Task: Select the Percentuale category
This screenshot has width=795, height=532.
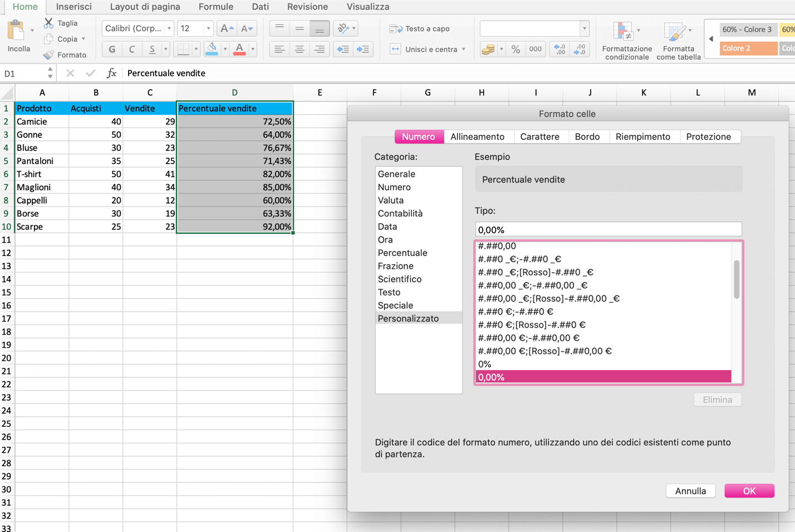Action: 419,253
